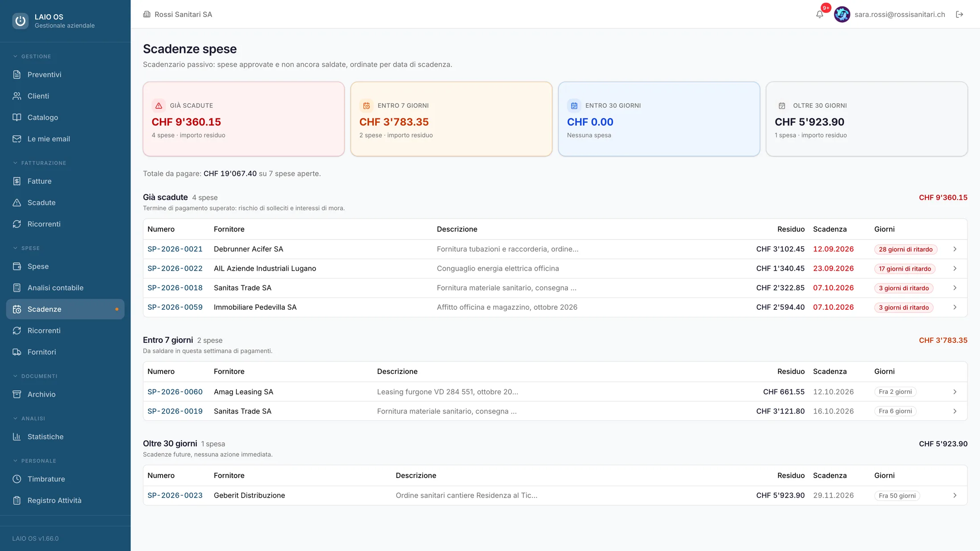Click the Fornitori truck icon

[17, 352]
